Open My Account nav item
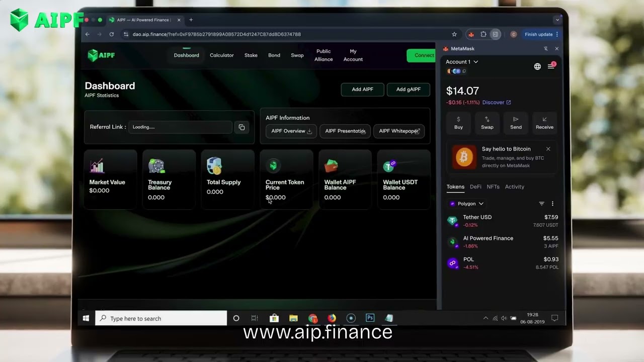Viewport: 644px width, 362px height. pyautogui.click(x=353, y=55)
